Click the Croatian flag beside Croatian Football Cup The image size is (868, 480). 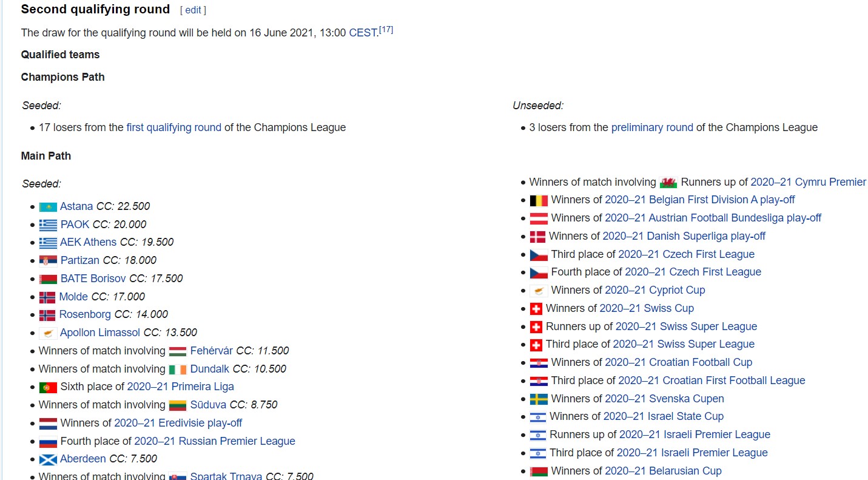point(539,362)
